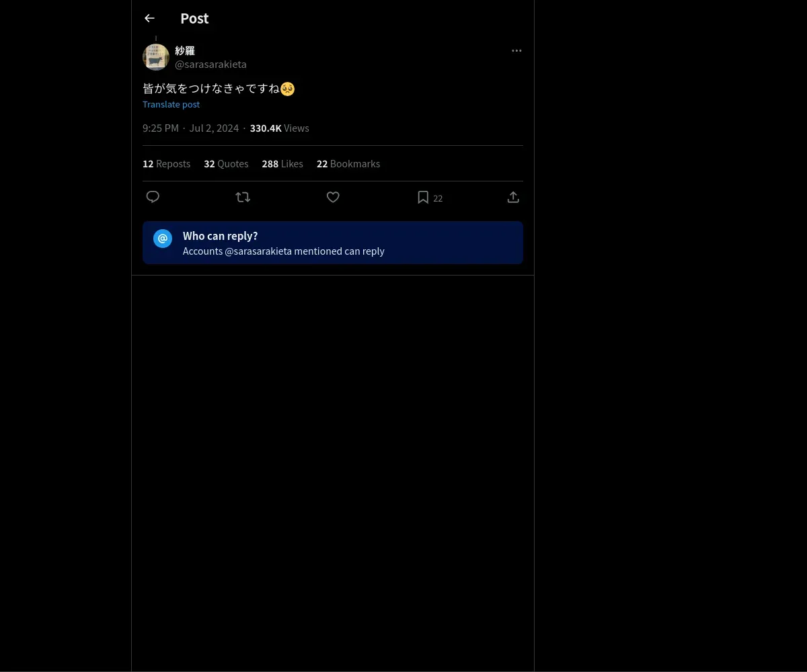
Task: Open the @sarasarakieta handle under the name
Action: [210, 65]
